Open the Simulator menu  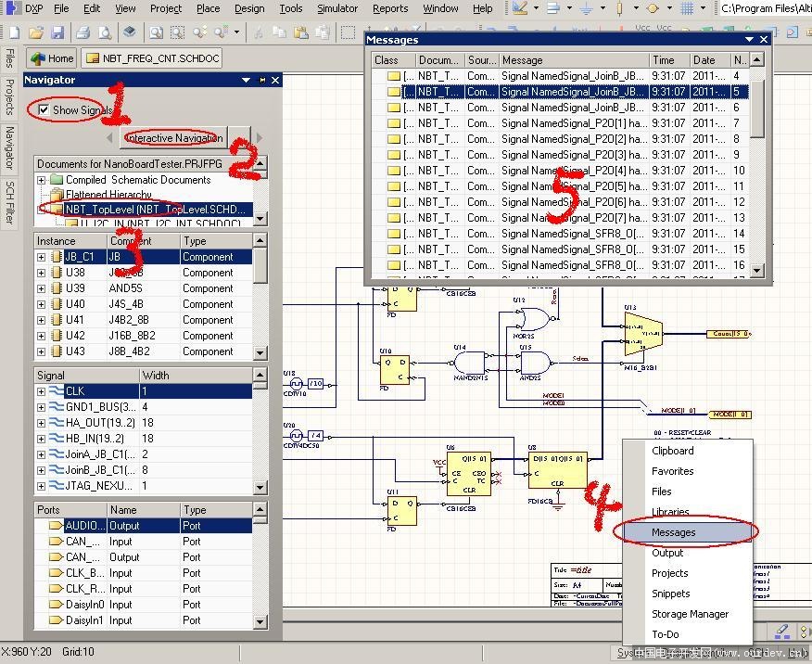(337, 8)
